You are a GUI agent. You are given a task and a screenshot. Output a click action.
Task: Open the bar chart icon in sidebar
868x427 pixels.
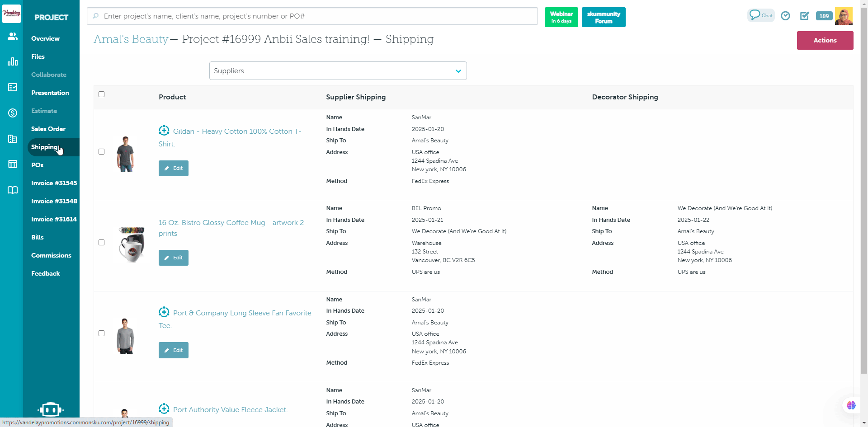(x=12, y=61)
